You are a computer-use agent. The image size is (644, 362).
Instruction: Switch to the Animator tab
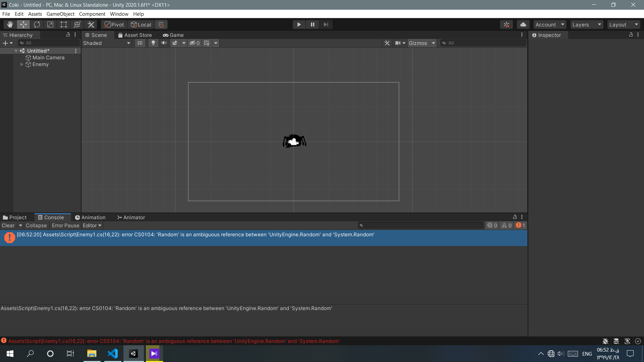[x=131, y=218]
